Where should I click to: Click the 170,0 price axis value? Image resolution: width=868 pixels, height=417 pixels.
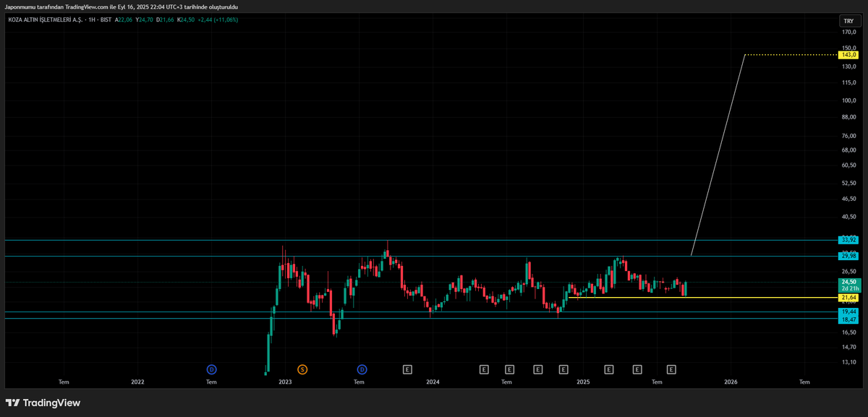(x=848, y=33)
